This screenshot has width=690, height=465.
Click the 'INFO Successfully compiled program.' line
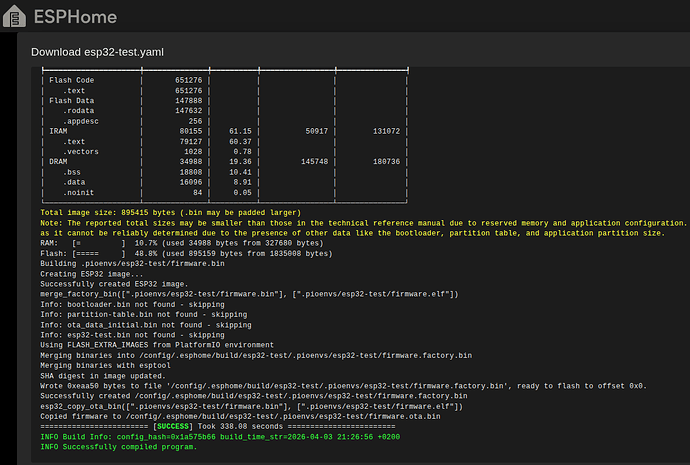(x=118, y=447)
